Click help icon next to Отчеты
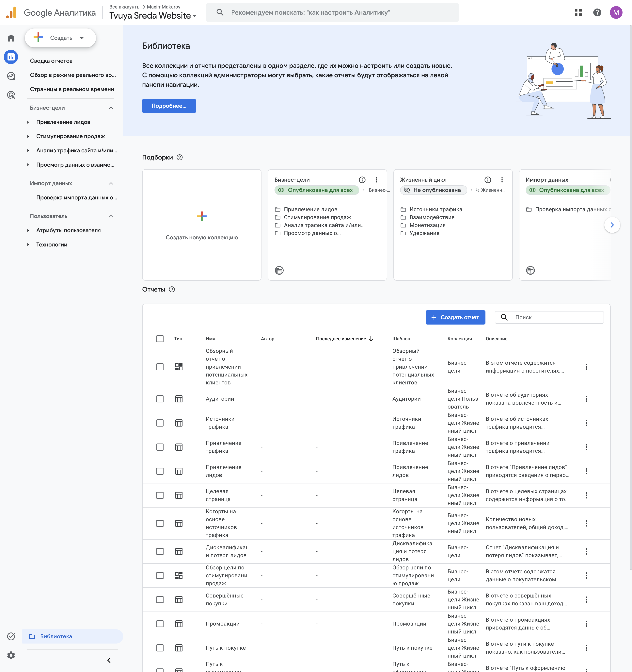 pos(172,289)
